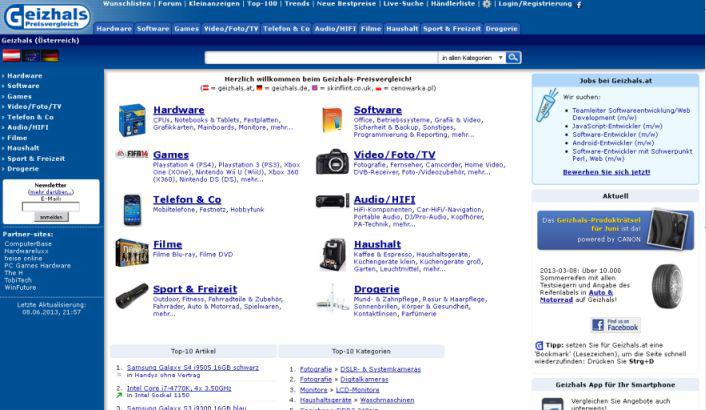Open the coffee machine image for Haushalt

[x=332, y=255]
